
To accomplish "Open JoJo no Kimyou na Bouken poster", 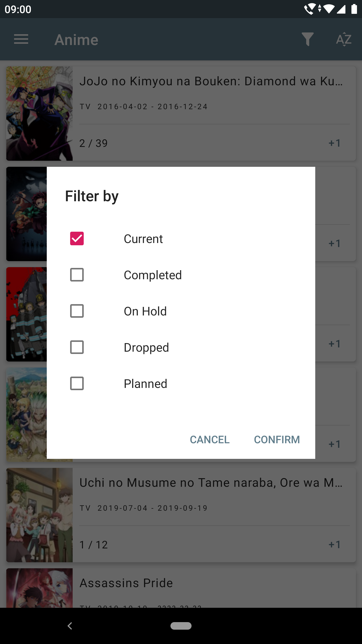I will pyautogui.click(x=39, y=113).
